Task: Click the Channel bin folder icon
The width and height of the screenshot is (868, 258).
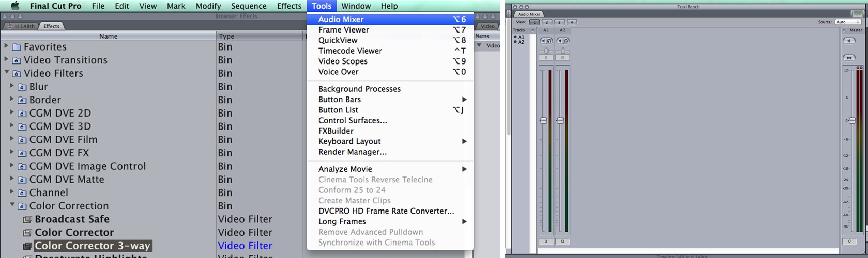Action: 22,193
